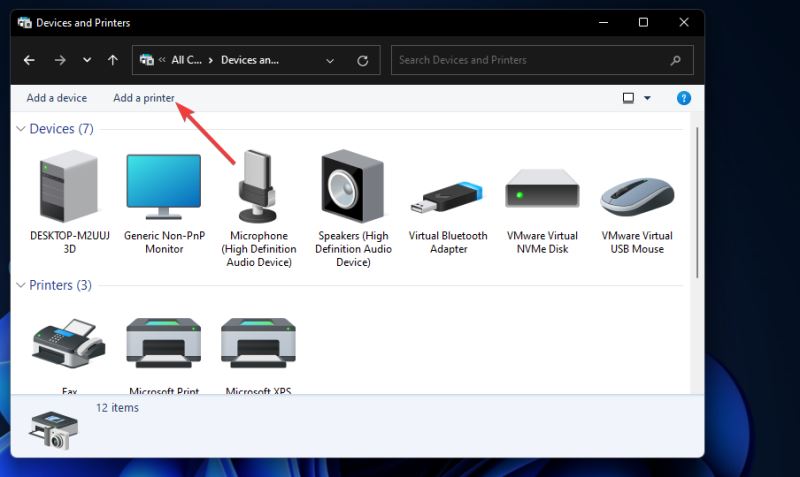Image resolution: width=800 pixels, height=477 pixels.
Task: Click Add a device
Action: point(56,98)
